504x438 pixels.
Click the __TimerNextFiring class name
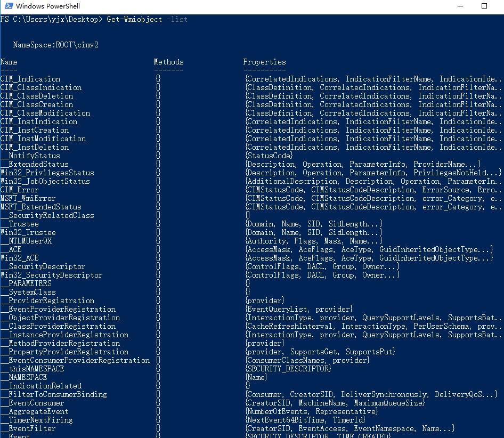click(x=37, y=420)
